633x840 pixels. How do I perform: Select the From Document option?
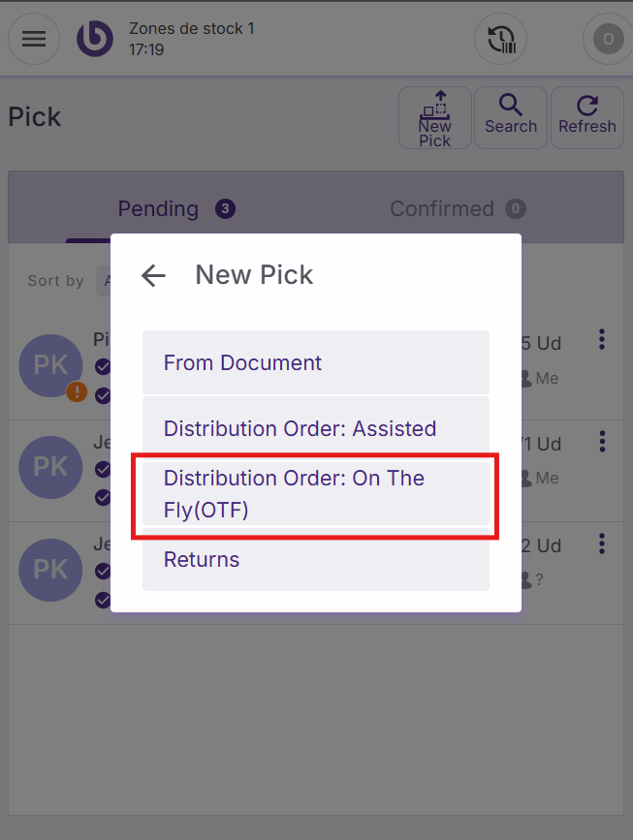[315, 362]
